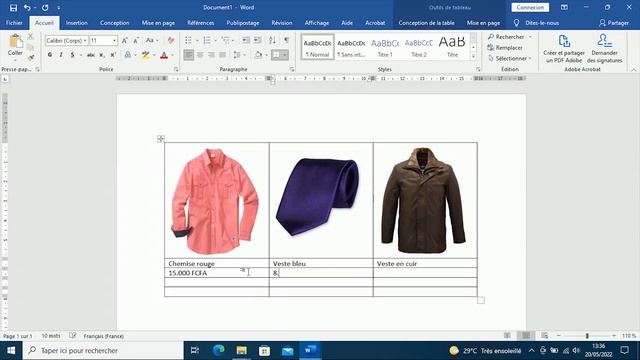The height and width of the screenshot is (360, 640).
Task: Click the Veste en cuir table cell
Action: (425, 264)
